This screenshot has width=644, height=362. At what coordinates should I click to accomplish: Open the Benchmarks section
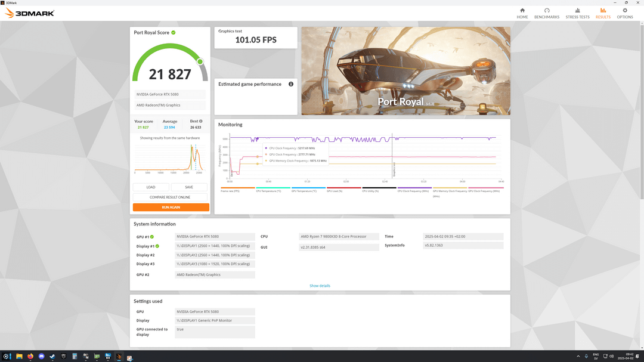pos(547,14)
